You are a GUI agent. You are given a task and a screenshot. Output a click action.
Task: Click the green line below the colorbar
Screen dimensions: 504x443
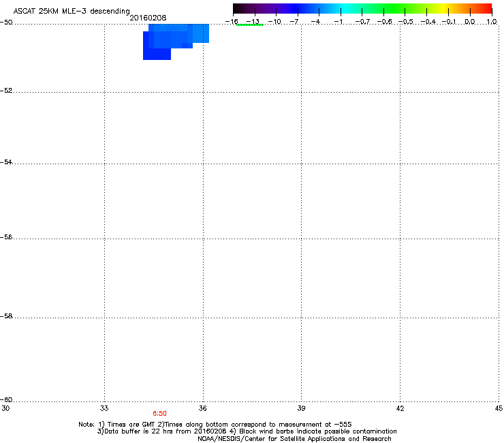(250, 25)
